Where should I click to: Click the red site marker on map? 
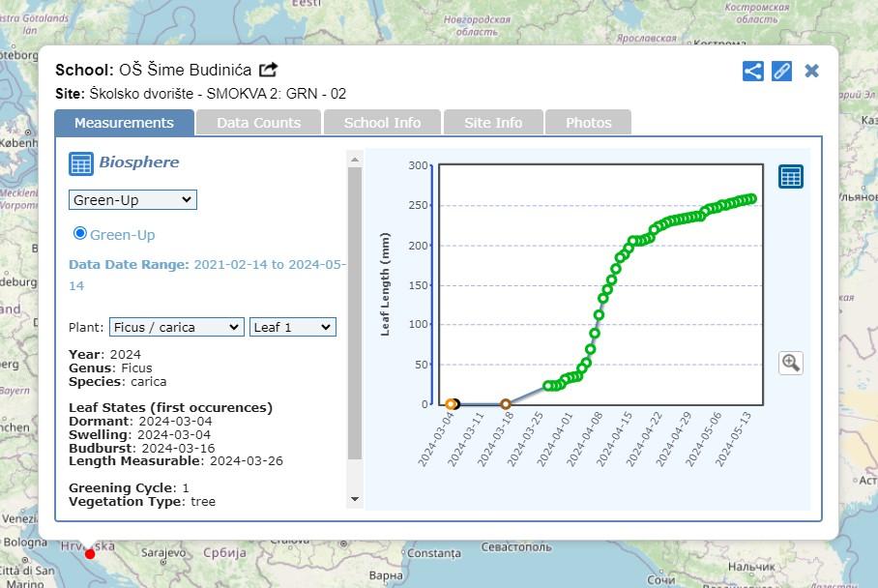pos(90,553)
